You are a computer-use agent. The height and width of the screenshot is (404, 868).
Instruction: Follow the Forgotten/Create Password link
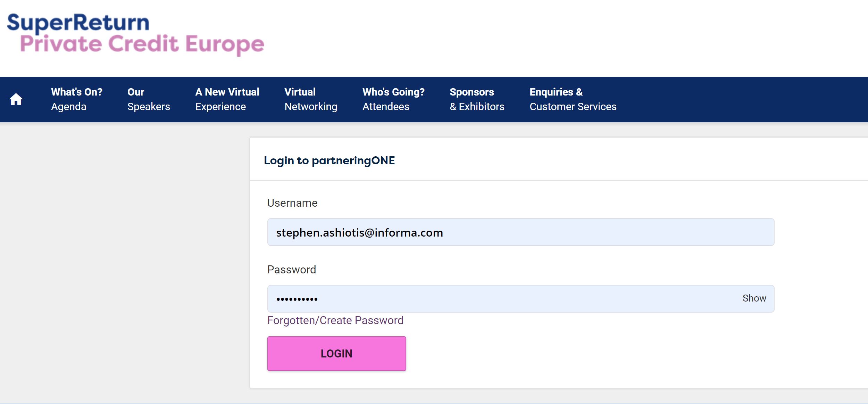(335, 320)
